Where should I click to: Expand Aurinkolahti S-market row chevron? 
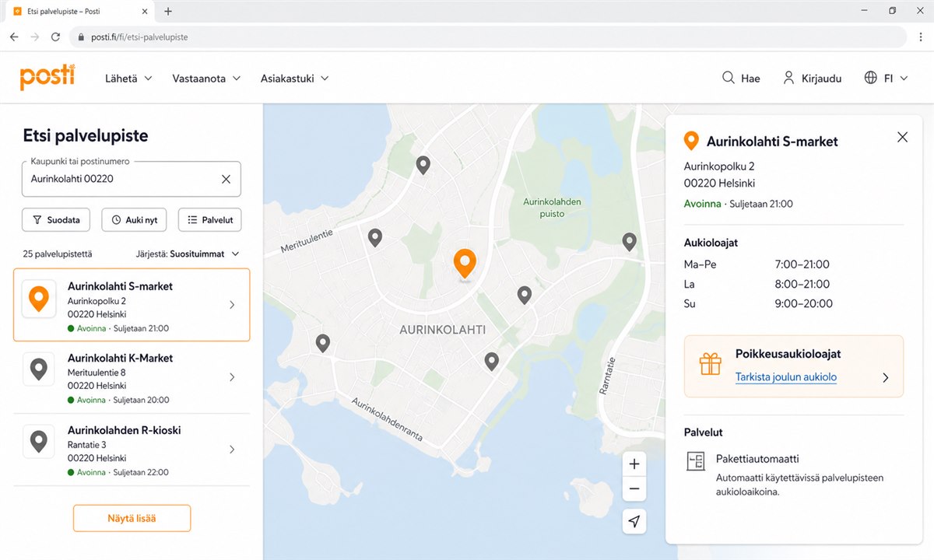(232, 305)
